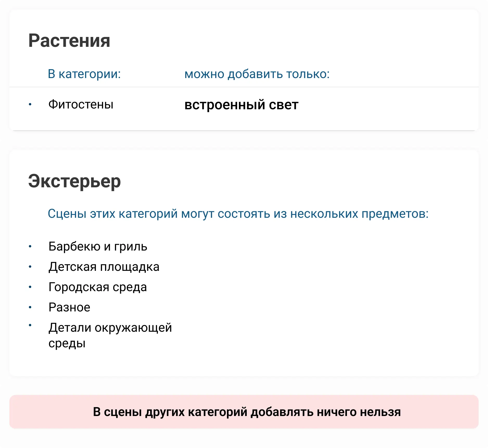Click the "можно добавить только:" column header
Image resolution: width=488 pixels, height=448 pixels.
(x=257, y=74)
